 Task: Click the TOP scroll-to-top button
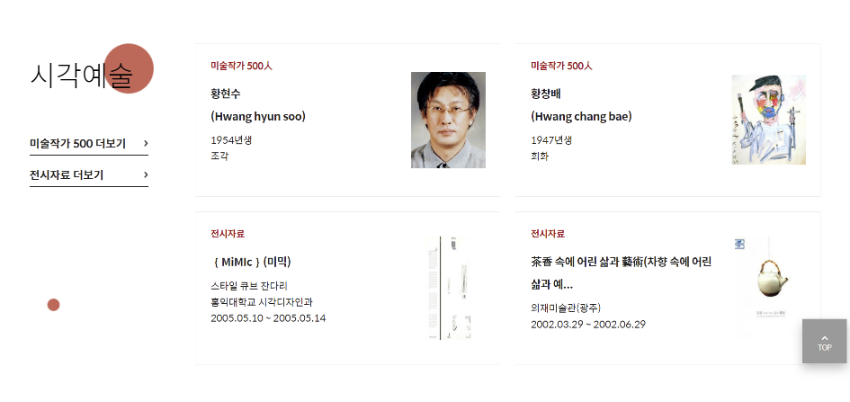[x=824, y=341]
